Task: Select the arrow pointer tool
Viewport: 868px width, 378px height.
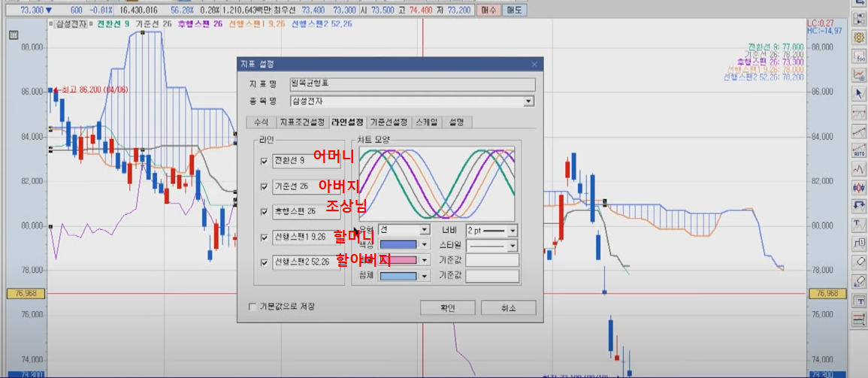Action: pos(860,93)
